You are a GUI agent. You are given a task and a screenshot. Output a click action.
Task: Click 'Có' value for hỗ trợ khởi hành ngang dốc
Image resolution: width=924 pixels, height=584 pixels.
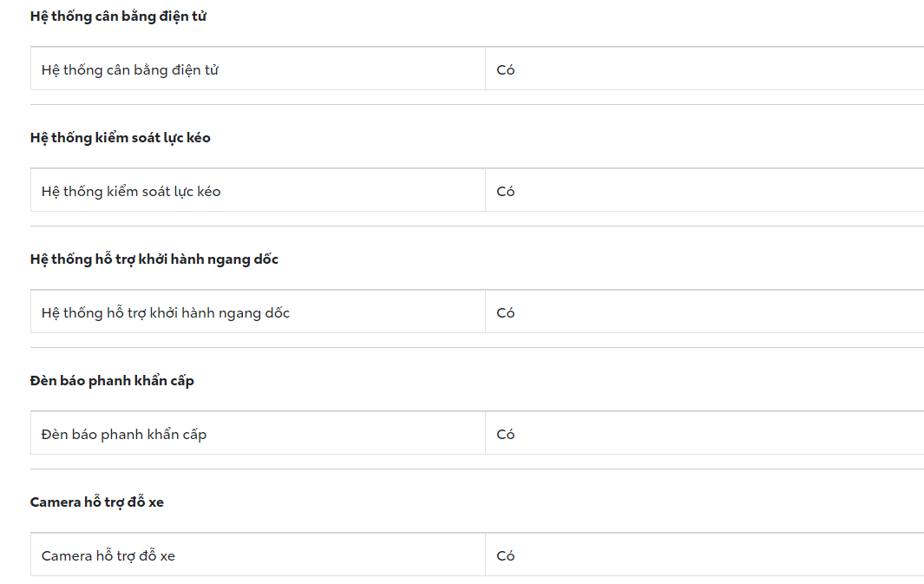tap(506, 312)
